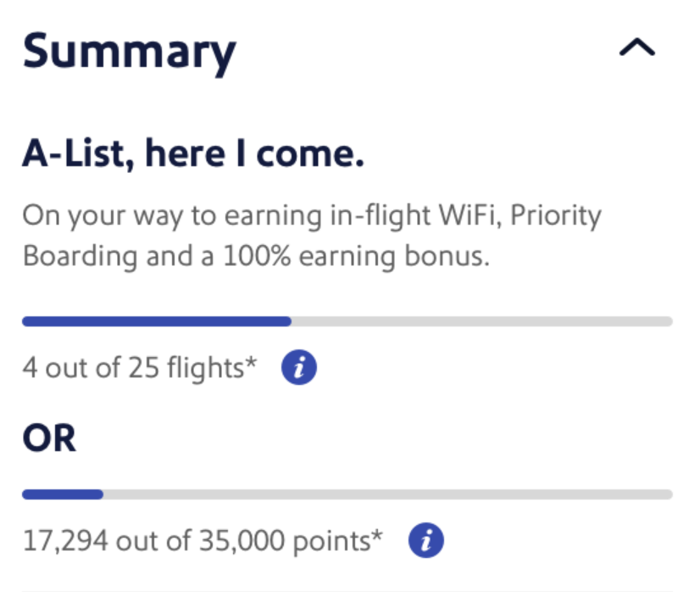The width and height of the screenshot is (700, 592).
Task: Select the "A-List, here I come." headline
Action: click(193, 156)
